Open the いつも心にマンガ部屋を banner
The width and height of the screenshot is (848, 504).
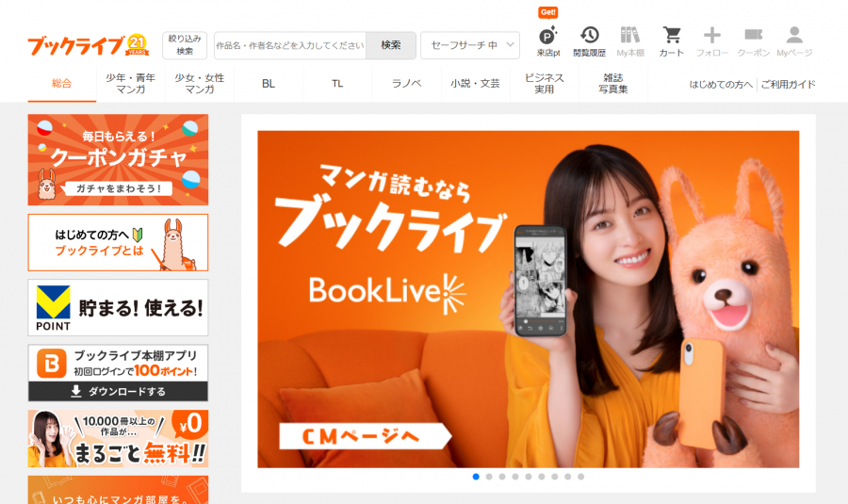[x=118, y=490]
